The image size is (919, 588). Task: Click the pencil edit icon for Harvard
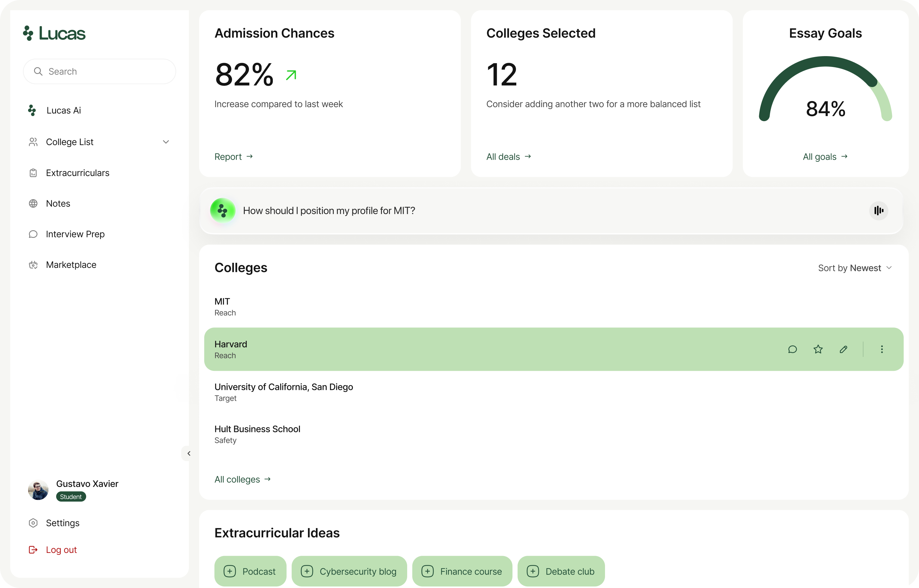[x=843, y=349]
